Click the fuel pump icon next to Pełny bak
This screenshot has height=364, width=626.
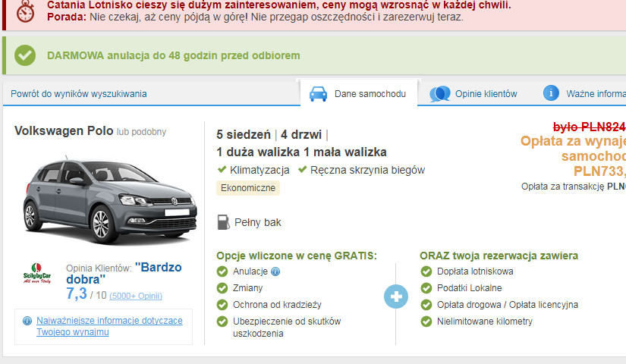223,222
